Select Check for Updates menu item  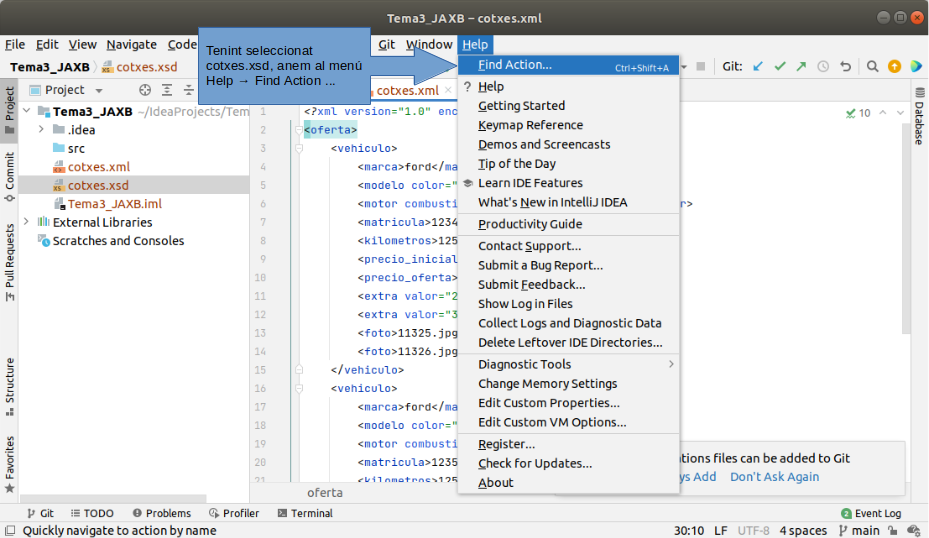pos(569,463)
